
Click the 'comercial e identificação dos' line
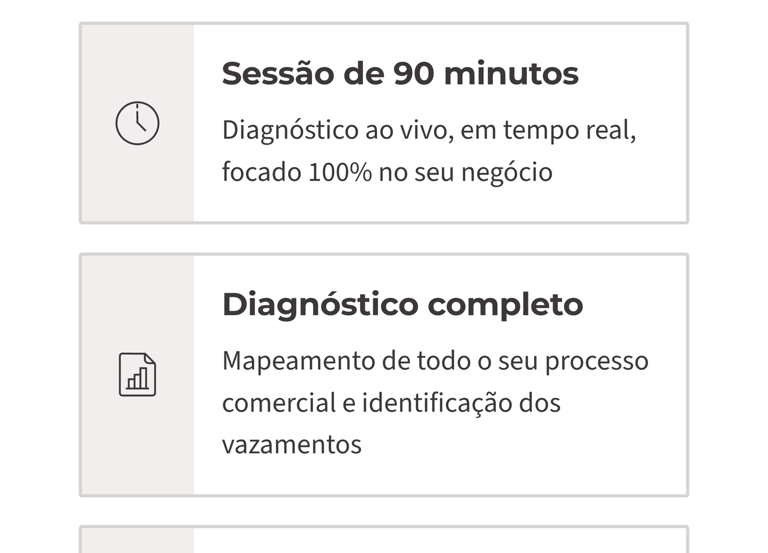391,403
